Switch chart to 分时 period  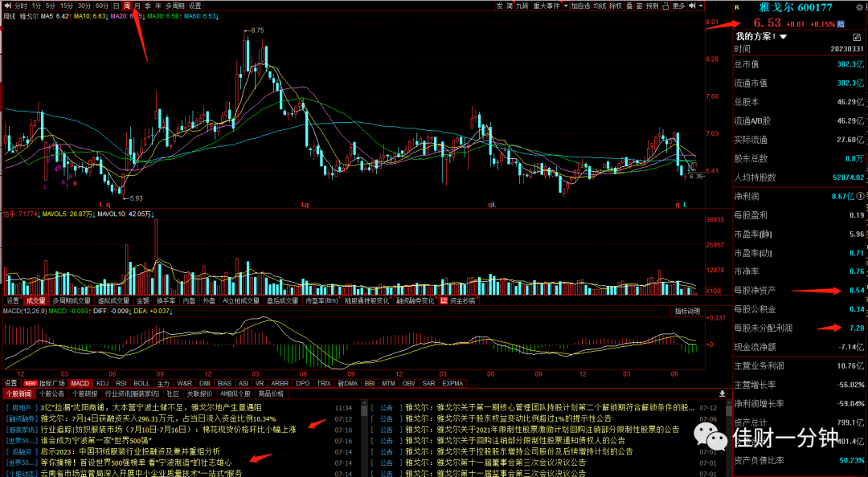point(20,6)
